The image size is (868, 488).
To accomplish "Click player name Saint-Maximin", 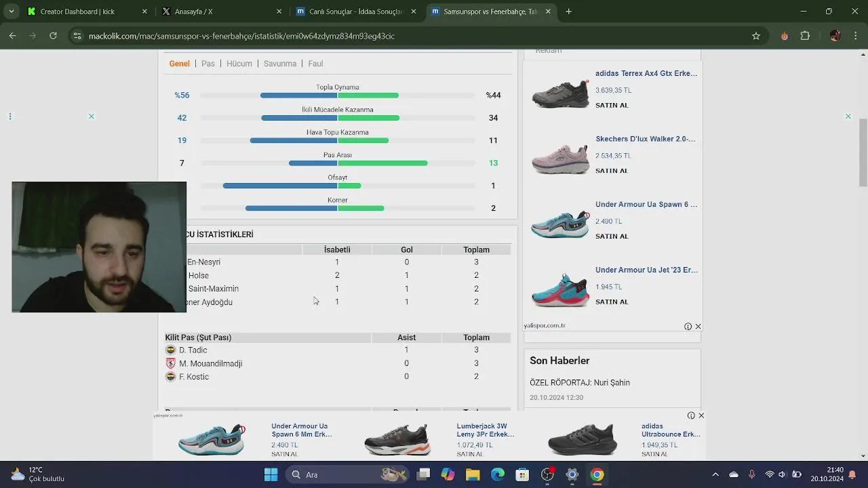I will (x=214, y=289).
